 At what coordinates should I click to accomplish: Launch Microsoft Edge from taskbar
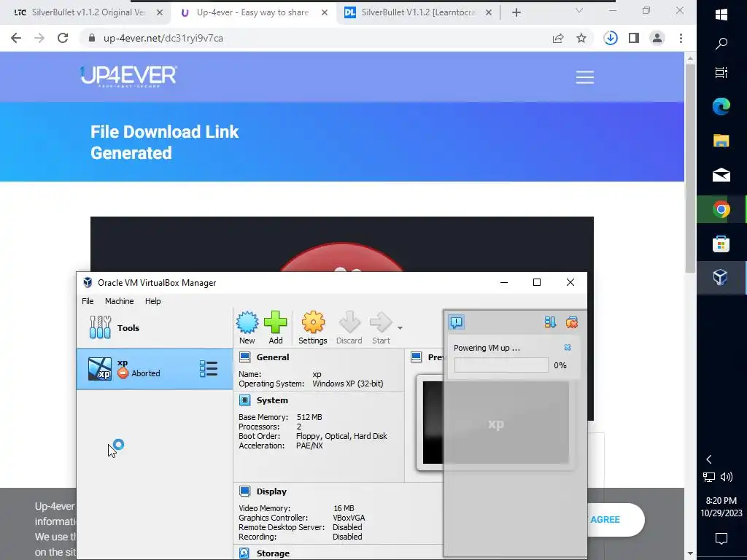[x=721, y=106]
